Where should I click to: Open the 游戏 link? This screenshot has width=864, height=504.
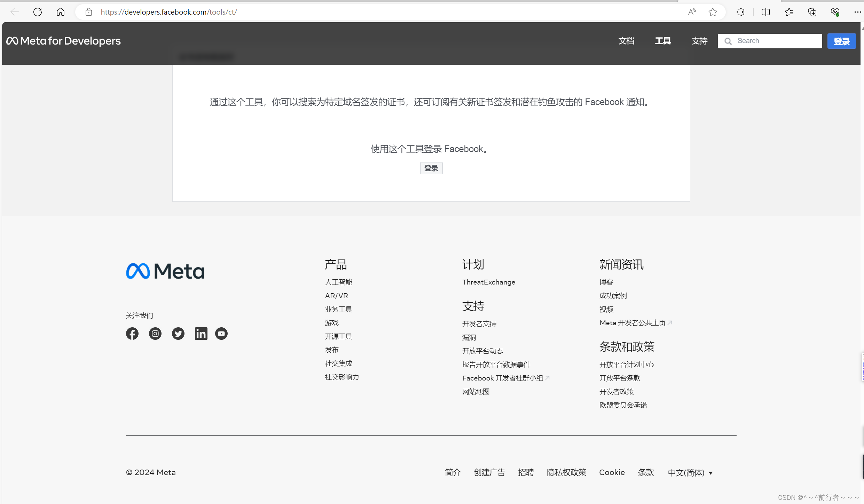pyautogui.click(x=332, y=323)
